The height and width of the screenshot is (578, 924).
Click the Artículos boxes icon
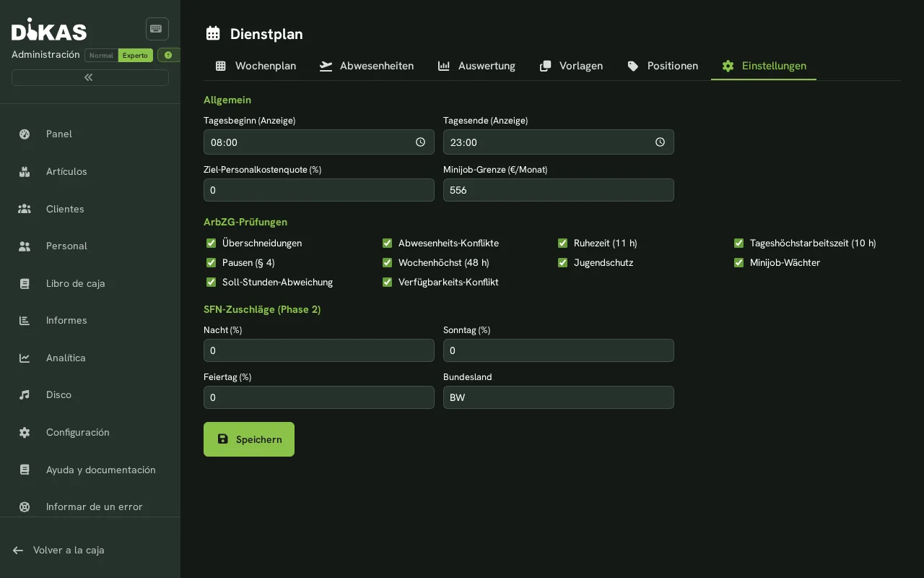[x=25, y=171]
